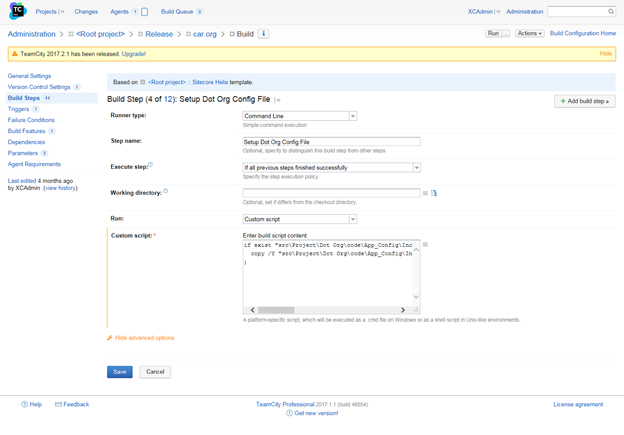The height and width of the screenshot is (435, 624).
Task: Click the script box scroll down arrow
Action: (x=416, y=297)
